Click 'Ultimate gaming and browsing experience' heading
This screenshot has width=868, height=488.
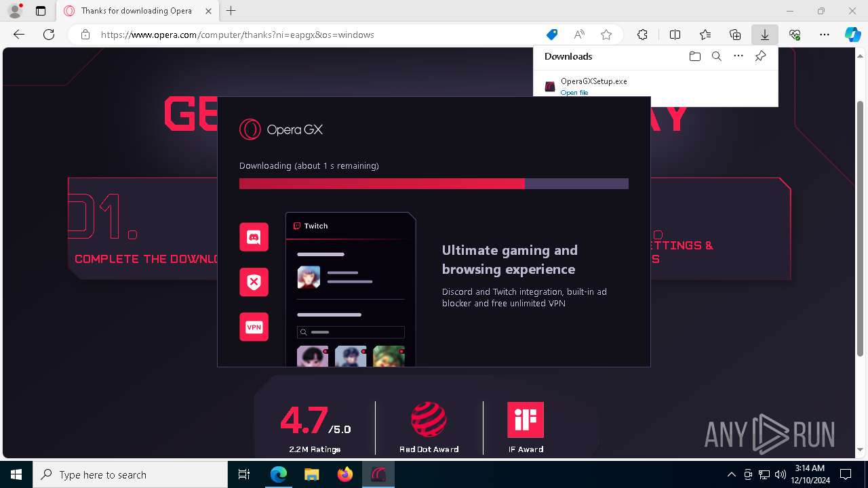click(x=510, y=260)
